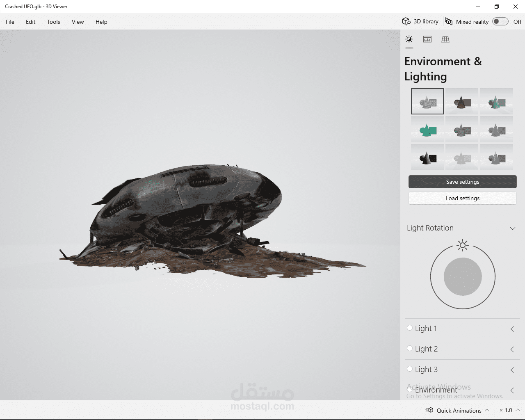This screenshot has width=525, height=420.
Task: Open the 3D library
Action: coord(420,21)
